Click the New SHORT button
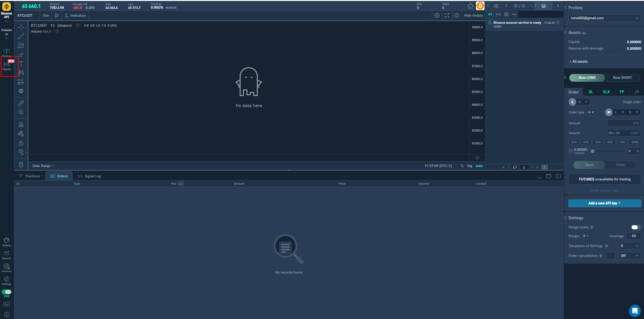 (x=622, y=78)
